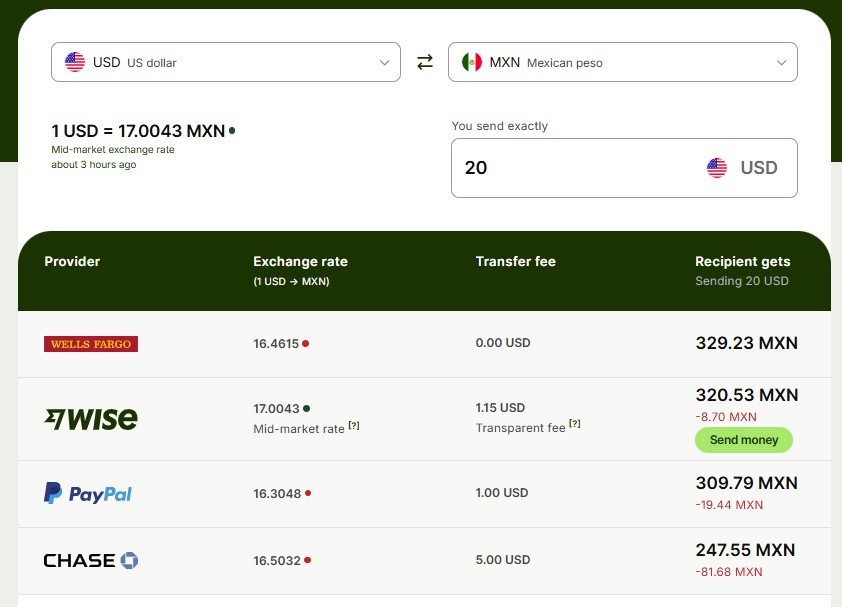Click Chase fee 5.00 USD

(x=503, y=560)
